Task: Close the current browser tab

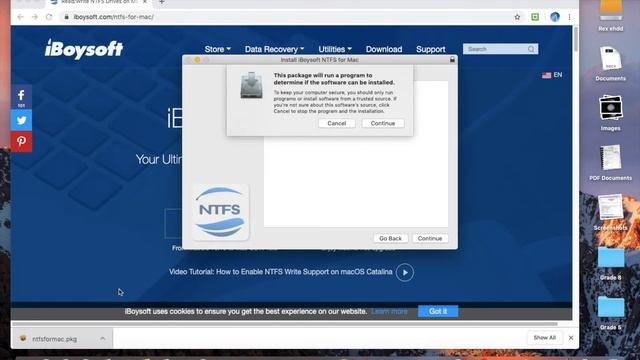Action: pos(144,2)
